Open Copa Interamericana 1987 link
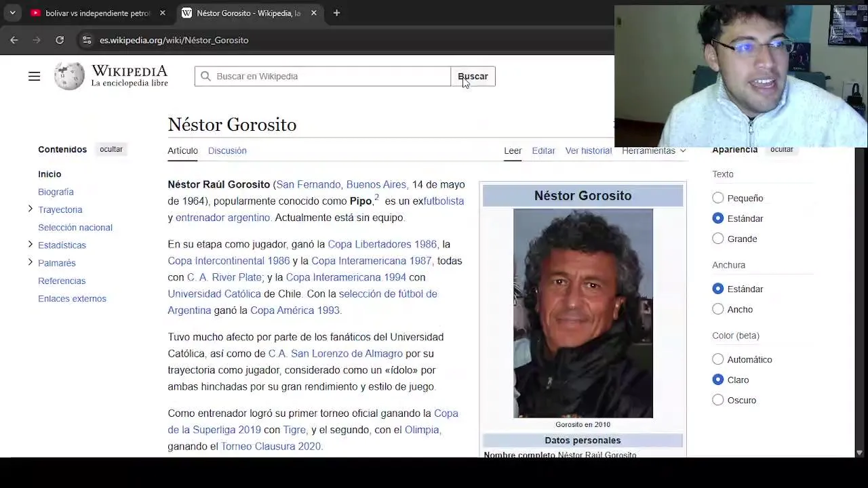Image resolution: width=868 pixels, height=488 pixels. [x=372, y=261]
